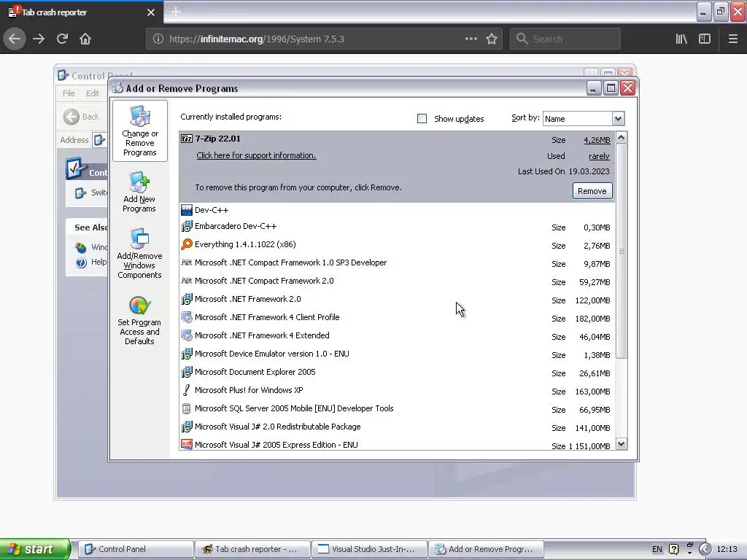The width and height of the screenshot is (747, 560).
Task: Click the tray help question icon
Action: [673, 549]
